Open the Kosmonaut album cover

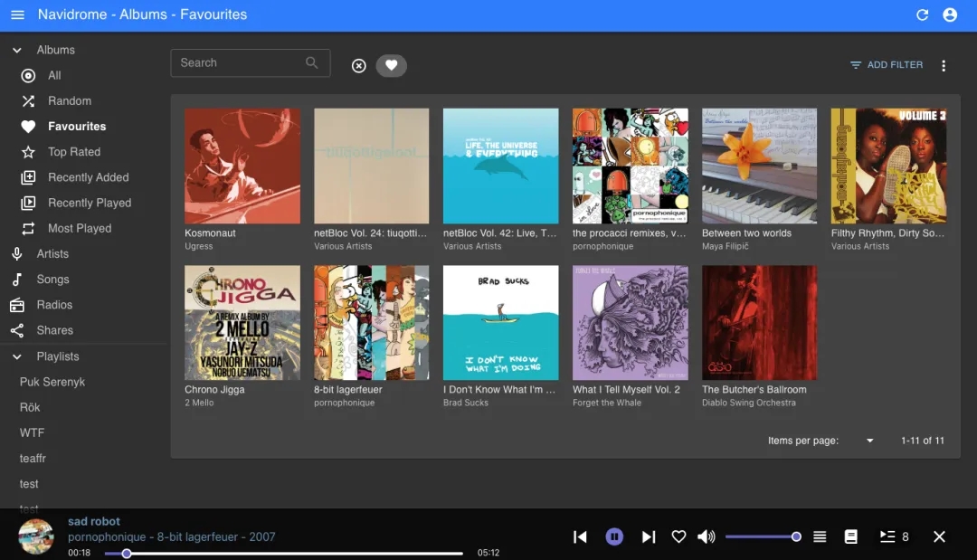pos(242,166)
